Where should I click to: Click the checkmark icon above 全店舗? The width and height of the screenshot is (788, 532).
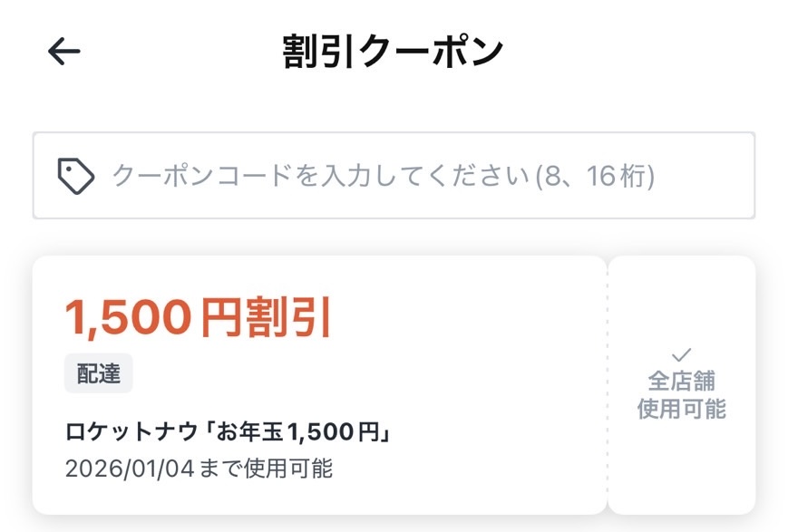point(681,353)
